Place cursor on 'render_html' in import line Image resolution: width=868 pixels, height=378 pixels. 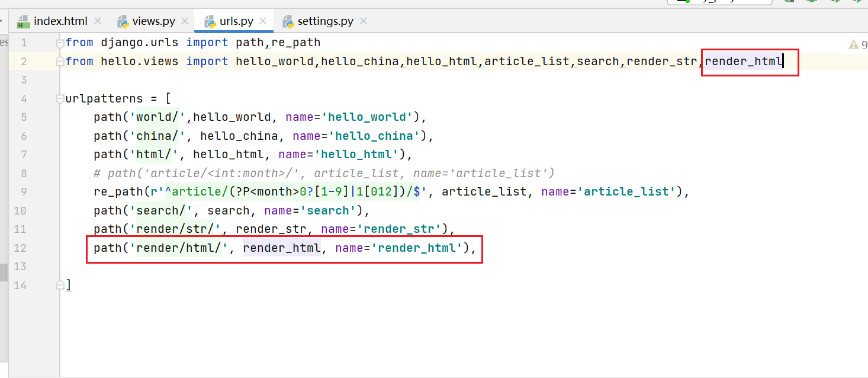tap(744, 61)
